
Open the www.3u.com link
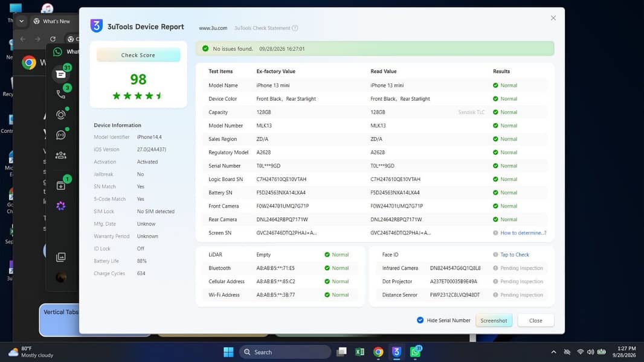tap(213, 28)
